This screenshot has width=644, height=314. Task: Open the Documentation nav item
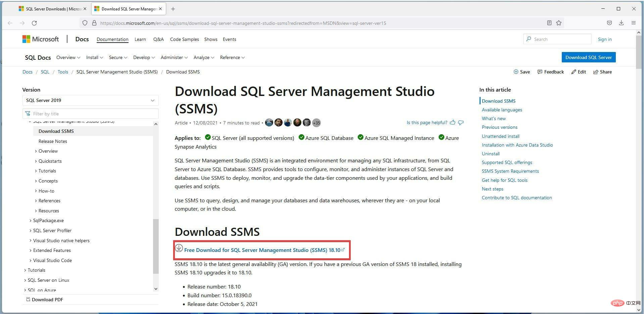(112, 39)
